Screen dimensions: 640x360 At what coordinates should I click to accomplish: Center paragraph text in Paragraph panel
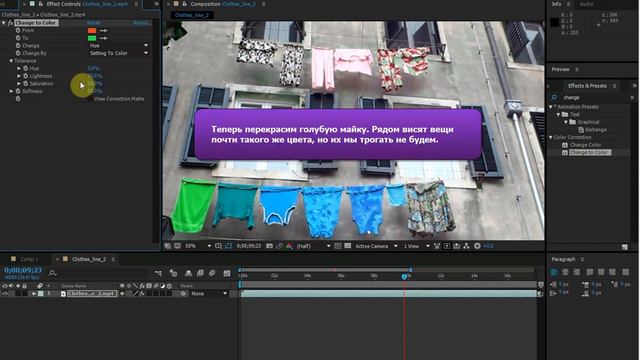565,272
